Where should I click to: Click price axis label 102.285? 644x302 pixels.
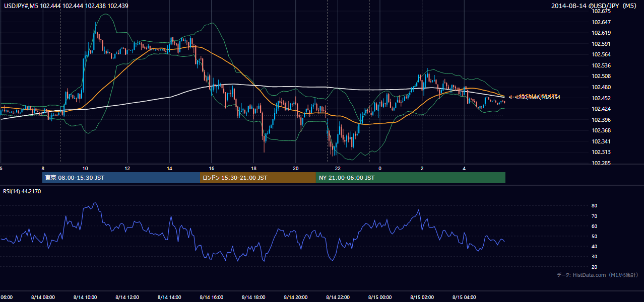(602, 163)
